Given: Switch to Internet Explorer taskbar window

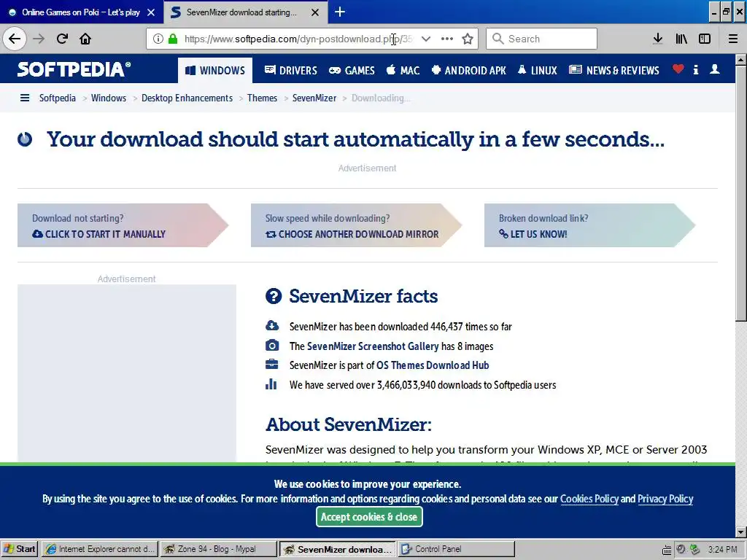Looking at the screenshot, I should tap(99, 549).
